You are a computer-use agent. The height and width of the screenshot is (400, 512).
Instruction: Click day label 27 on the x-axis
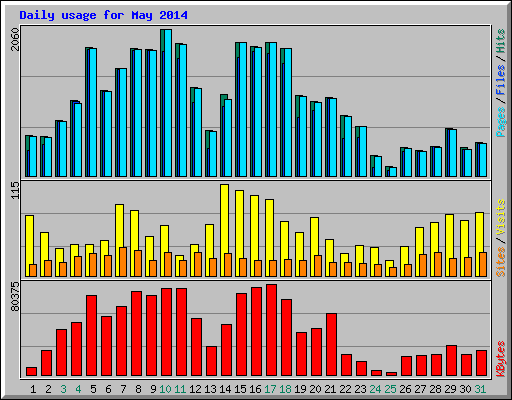[420, 389]
